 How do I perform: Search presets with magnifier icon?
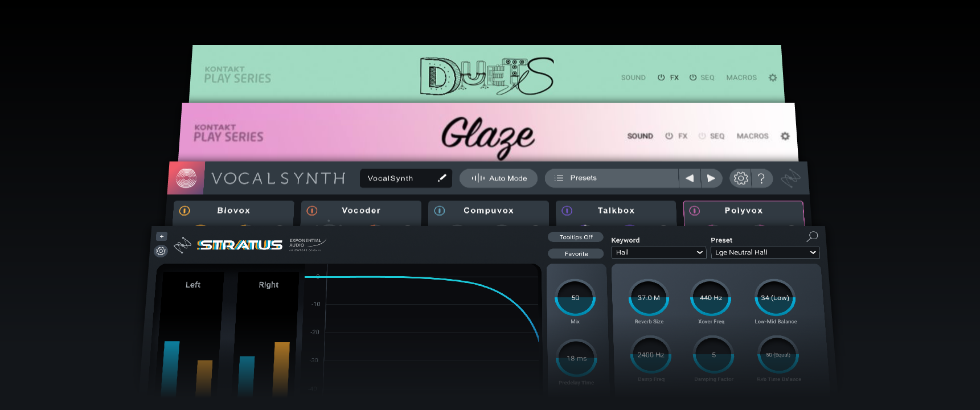click(813, 236)
